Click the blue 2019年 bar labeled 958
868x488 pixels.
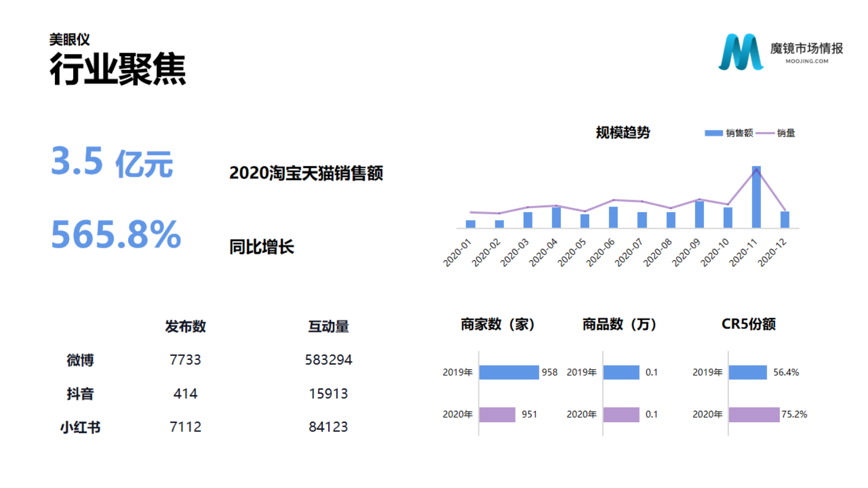click(509, 372)
